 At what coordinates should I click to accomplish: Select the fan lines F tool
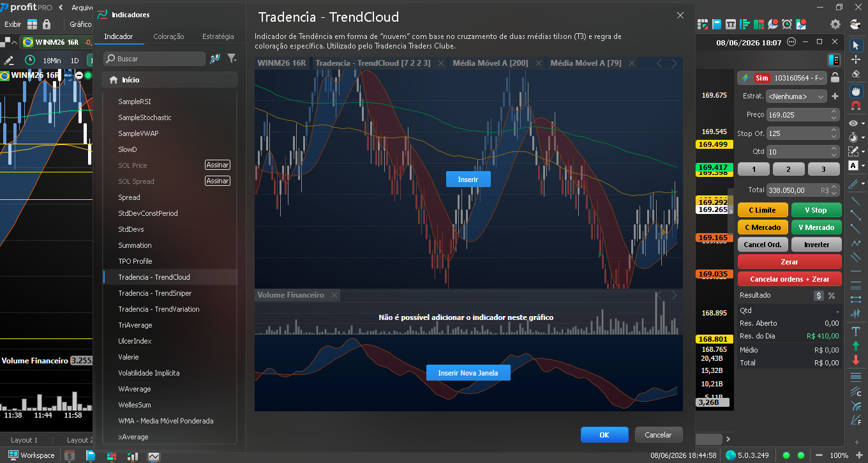856,421
